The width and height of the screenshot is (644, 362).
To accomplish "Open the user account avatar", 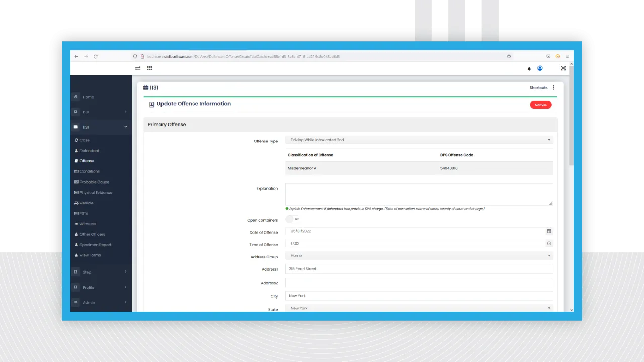I will 540,68.
